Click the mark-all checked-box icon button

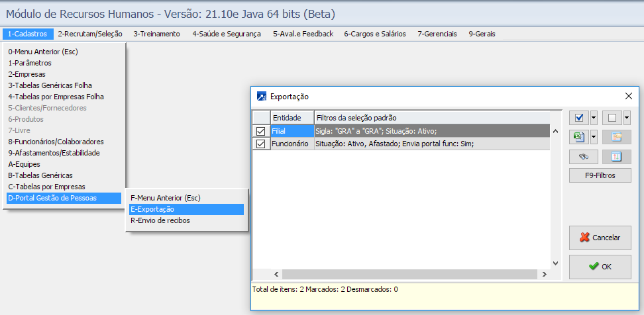(580, 118)
